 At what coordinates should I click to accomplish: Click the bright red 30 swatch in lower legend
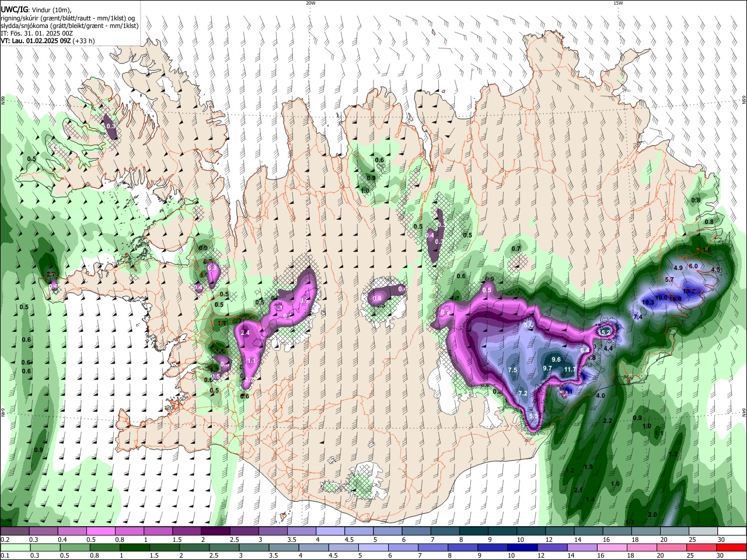click(x=732, y=547)
